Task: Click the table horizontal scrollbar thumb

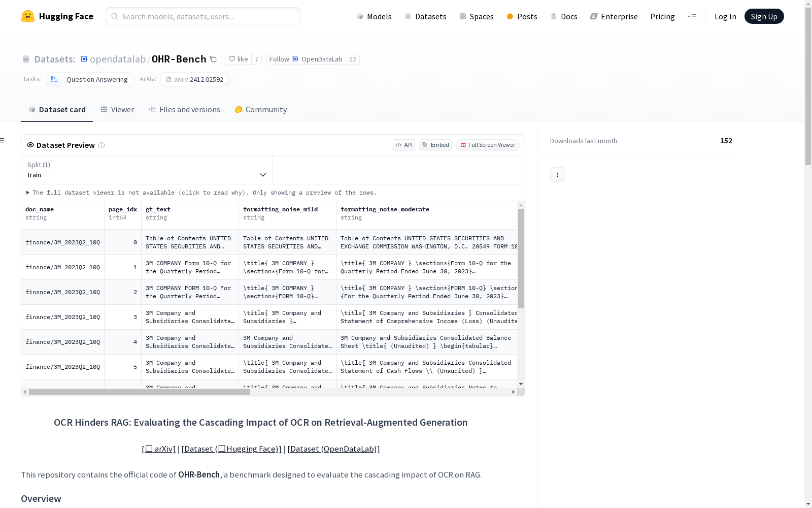Action: pos(140,392)
